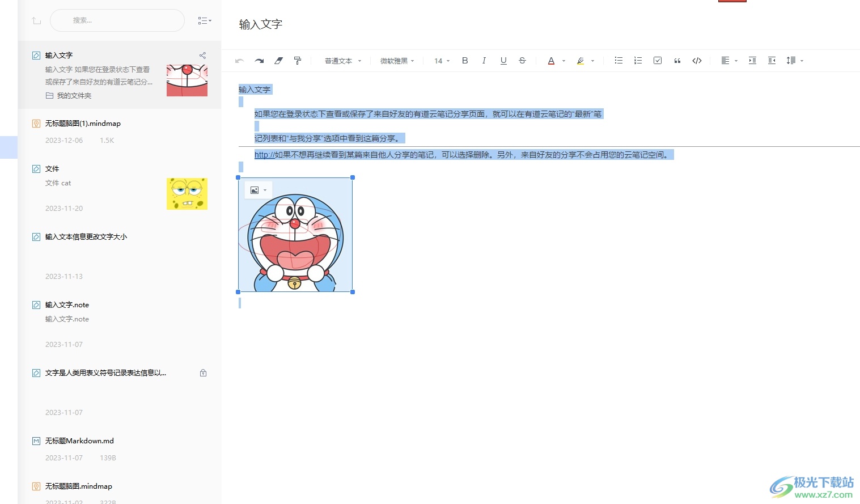Insert a block quote

pos(677,61)
